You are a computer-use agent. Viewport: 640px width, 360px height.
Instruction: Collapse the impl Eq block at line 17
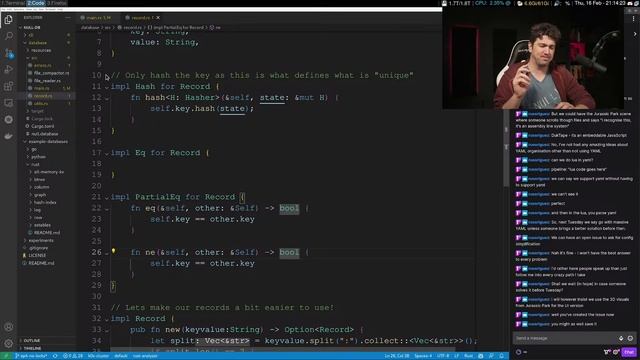[x=107, y=153]
